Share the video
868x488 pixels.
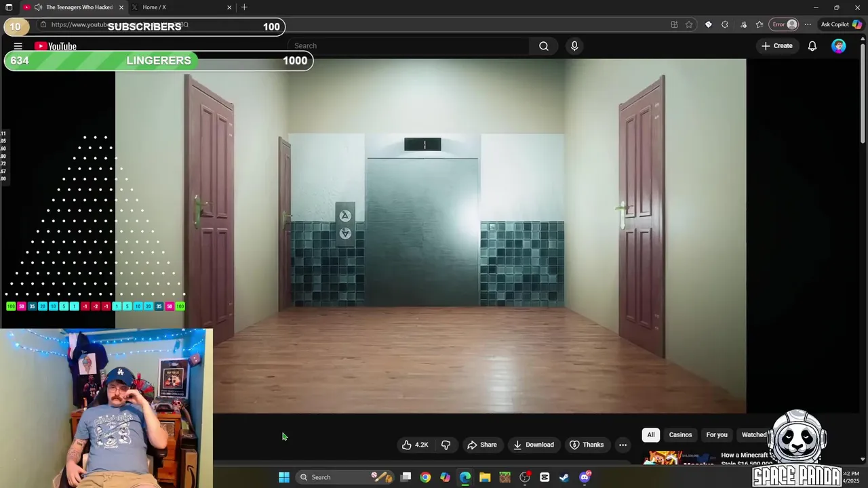(482, 445)
